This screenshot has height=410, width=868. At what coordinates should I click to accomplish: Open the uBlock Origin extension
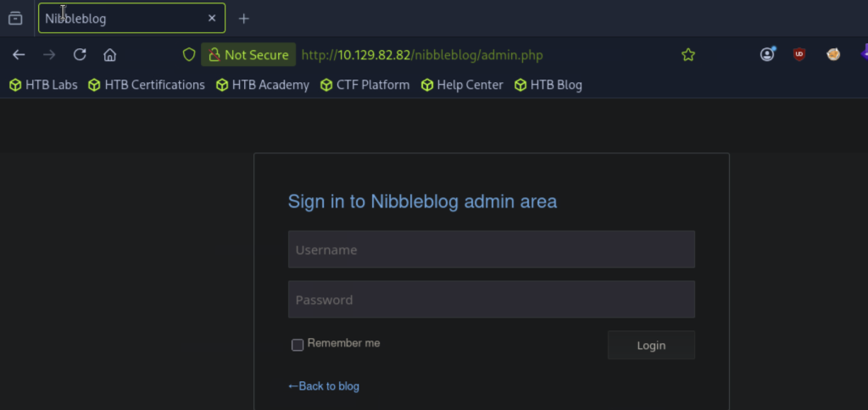(x=798, y=54)
